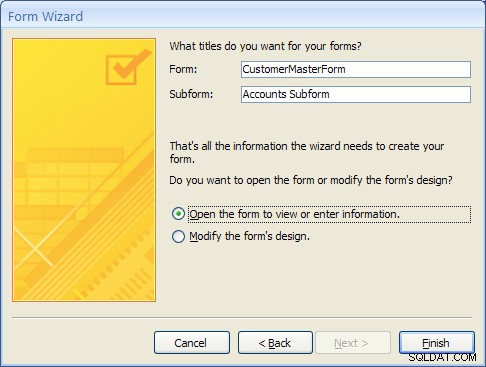This screenshot has width=486, height=367.
Task: Click the checkmark icon in the wizard illustration
Action: pyautogui.click(x=128, y=67)
